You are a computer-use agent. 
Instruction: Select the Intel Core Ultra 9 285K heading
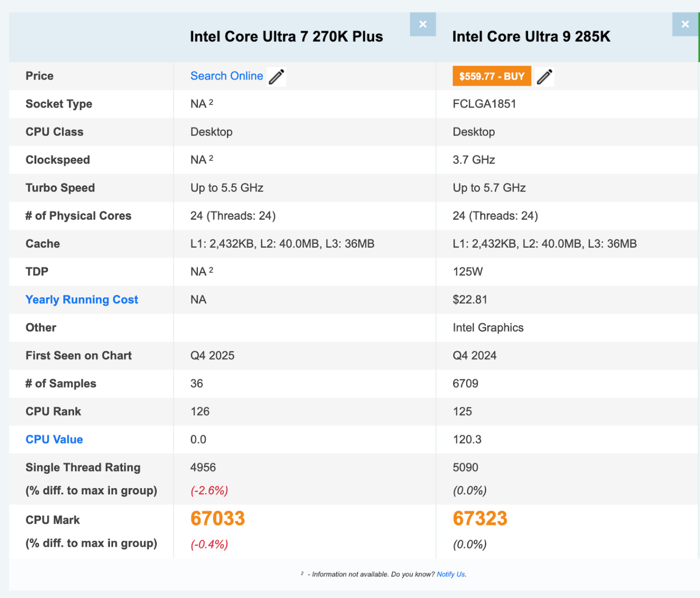(531, 36)
